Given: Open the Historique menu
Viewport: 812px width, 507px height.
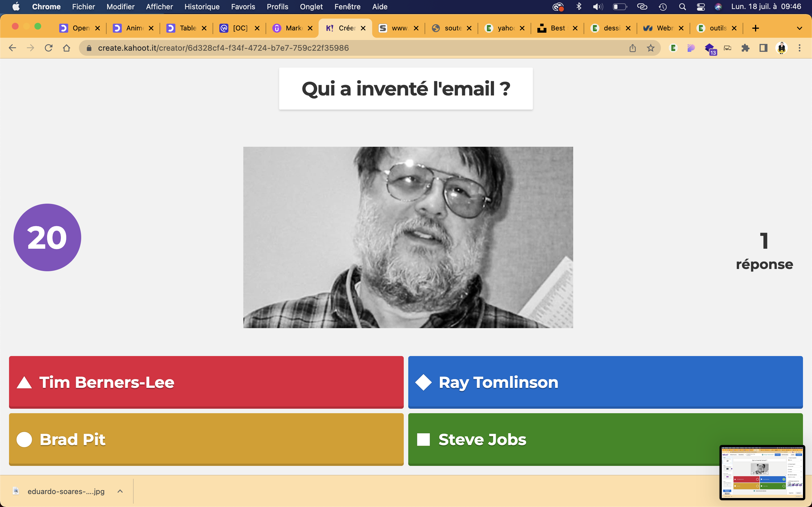Looking at the screenshot, I should (x=202, y=7).
